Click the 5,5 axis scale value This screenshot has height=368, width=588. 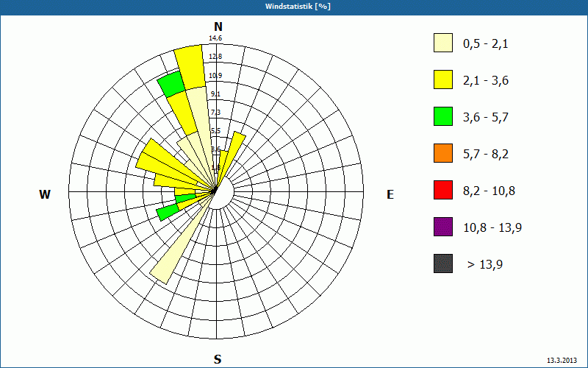(x=215, y=131)
